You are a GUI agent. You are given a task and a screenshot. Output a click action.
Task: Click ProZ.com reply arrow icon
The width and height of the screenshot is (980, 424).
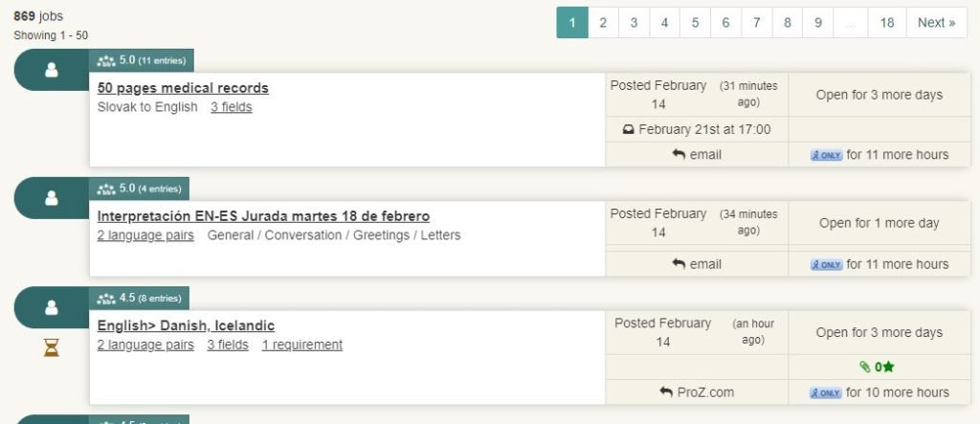coord(666,392)
